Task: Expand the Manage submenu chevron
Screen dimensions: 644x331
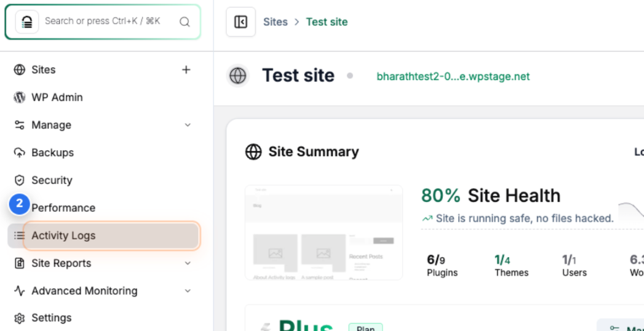Action: [188, 125]
